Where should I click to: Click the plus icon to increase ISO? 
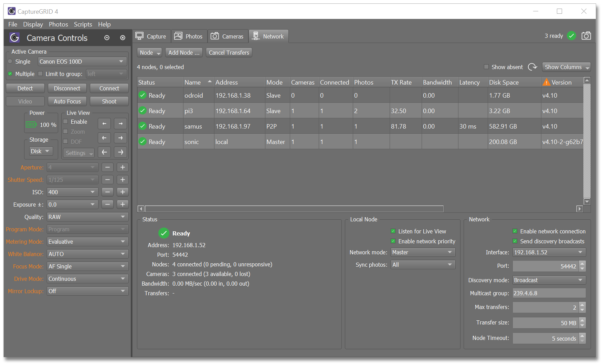pos(123,192)
